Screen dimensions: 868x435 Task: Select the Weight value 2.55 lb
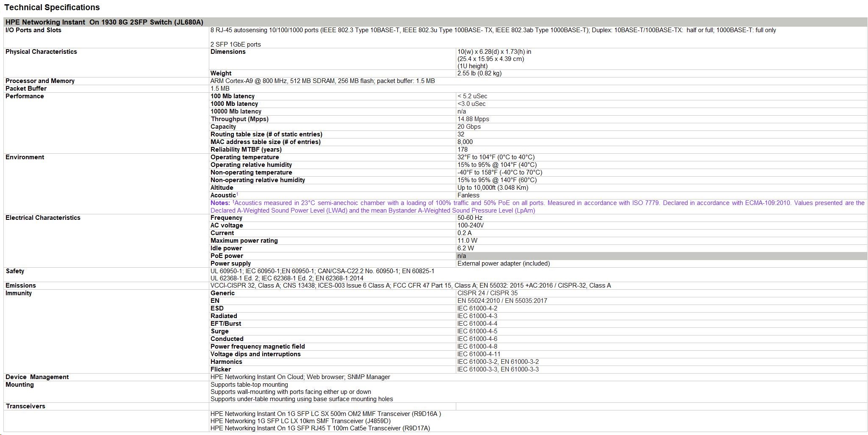click(479, 73)
